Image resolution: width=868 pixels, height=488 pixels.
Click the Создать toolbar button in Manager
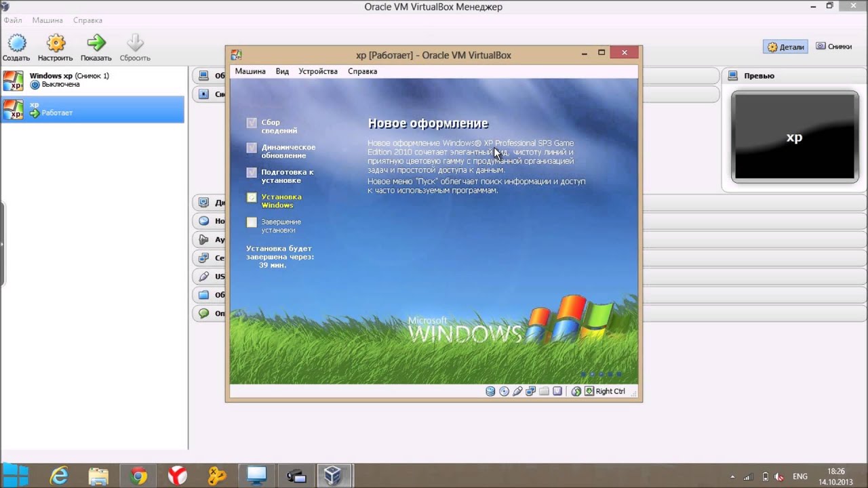click(x=16, y=48)
